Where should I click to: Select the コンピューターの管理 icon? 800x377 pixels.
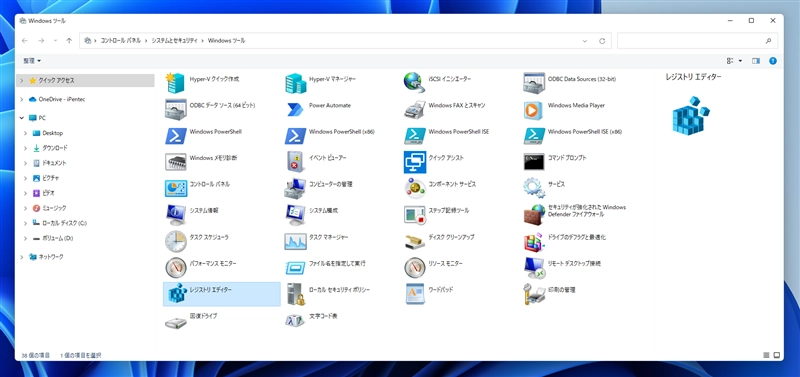pos(295,188)
